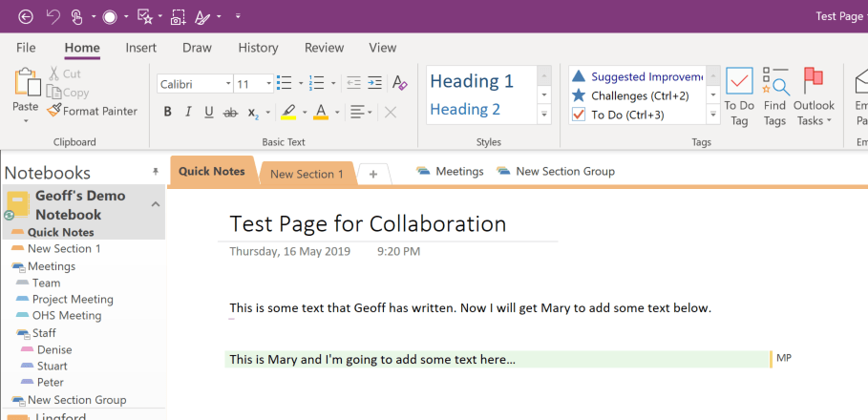Open New Section Group link at top
Image resolution: width=868 pixels, height=420 pixels.
pos(556,172)
